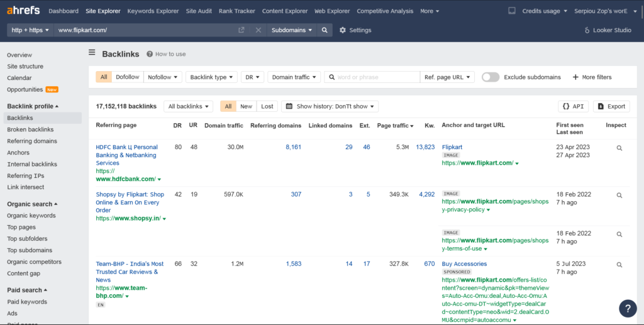
Task: Open Competitive Analysis
Action: (x=385, y=11)
